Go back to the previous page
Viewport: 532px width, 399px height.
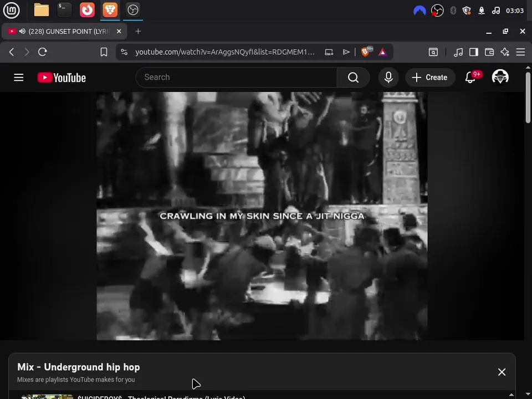point(12,52)
